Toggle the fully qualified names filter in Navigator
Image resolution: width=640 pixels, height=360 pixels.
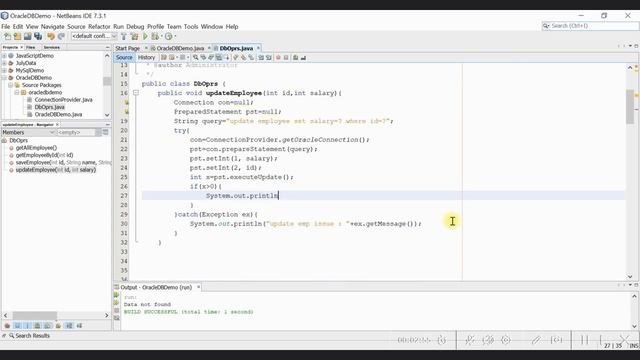click(x=58, y=325)
